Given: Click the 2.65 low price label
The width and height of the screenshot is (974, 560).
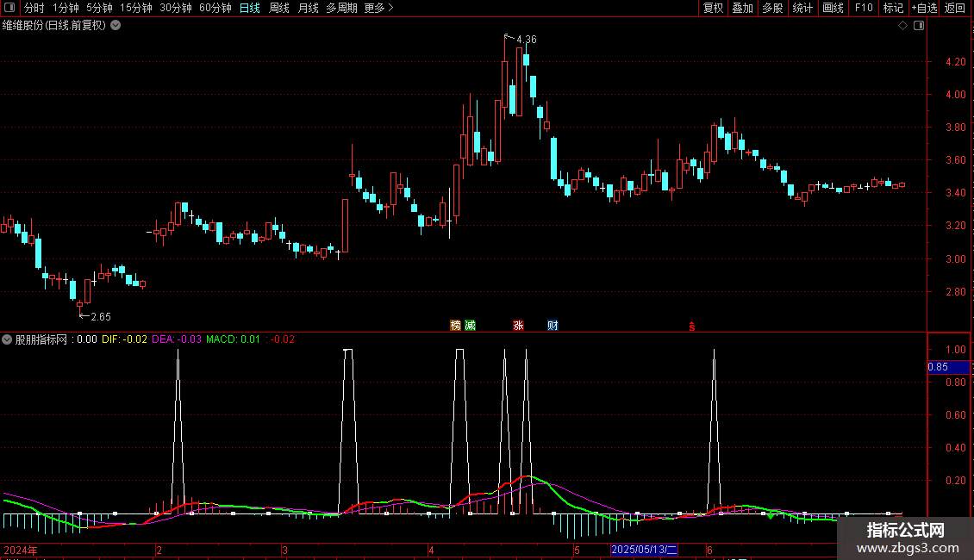Looking at the screenshot, I should 101,317.
